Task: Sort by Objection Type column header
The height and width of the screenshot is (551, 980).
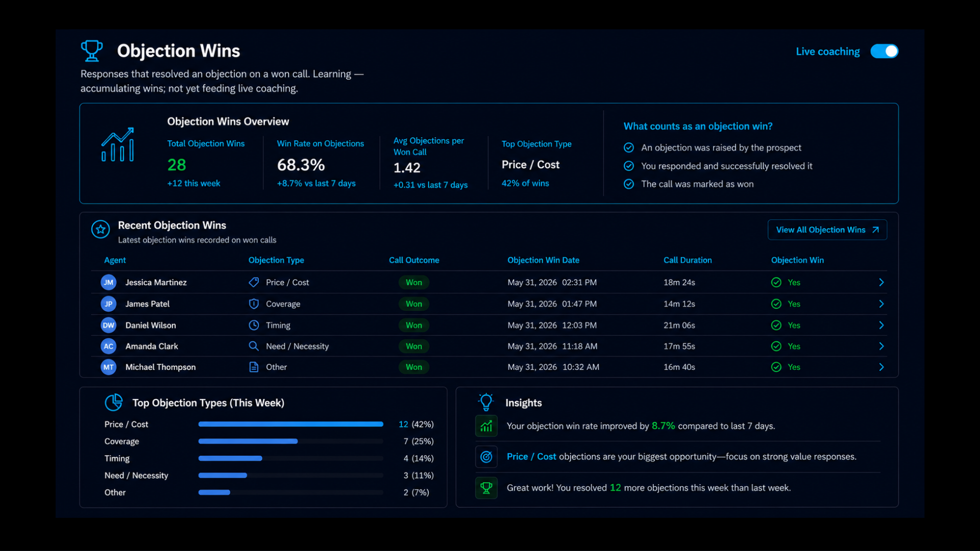Action: pos(276,260)
